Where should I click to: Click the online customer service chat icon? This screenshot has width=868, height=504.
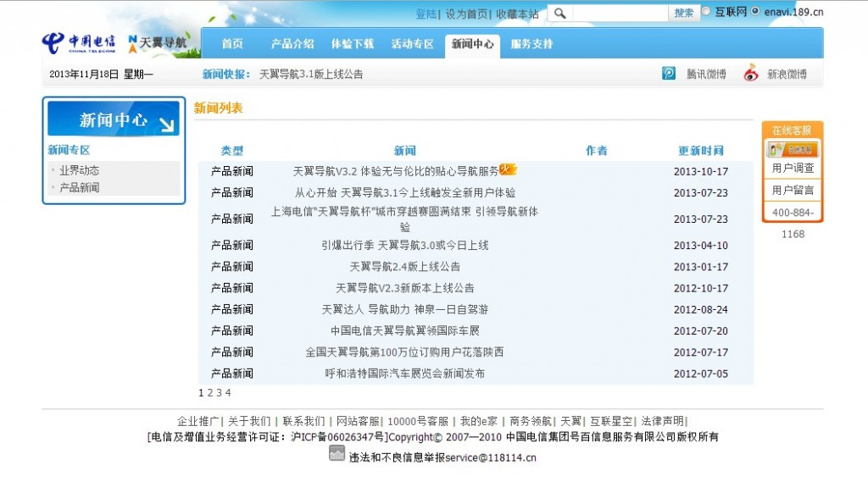click(x=793, y=149)
